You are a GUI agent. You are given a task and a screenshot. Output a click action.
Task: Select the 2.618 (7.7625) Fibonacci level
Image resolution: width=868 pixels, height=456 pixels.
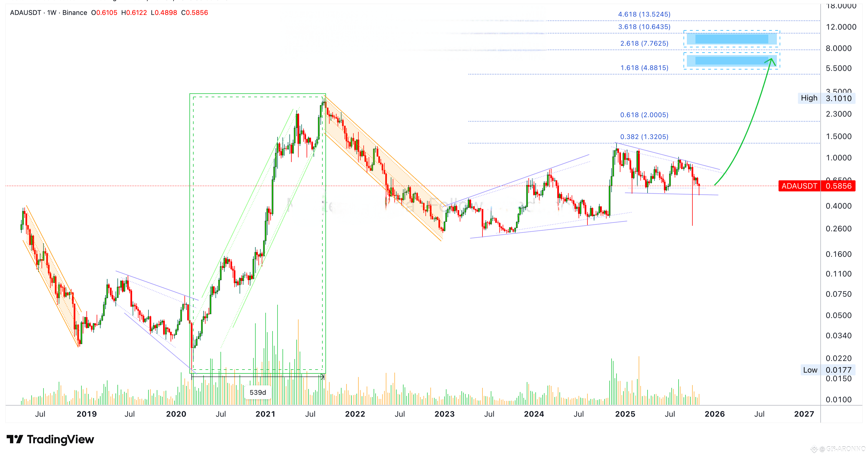[x=644, y=43]
